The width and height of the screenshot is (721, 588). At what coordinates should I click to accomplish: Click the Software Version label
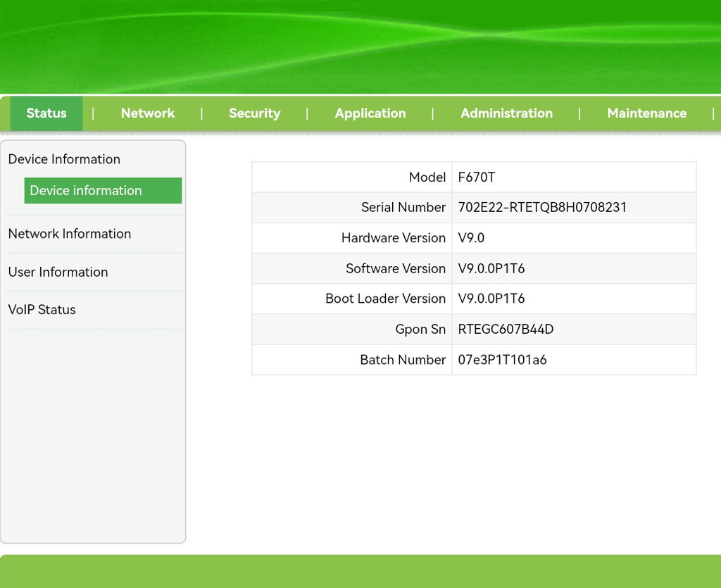[x=396, y=268]
